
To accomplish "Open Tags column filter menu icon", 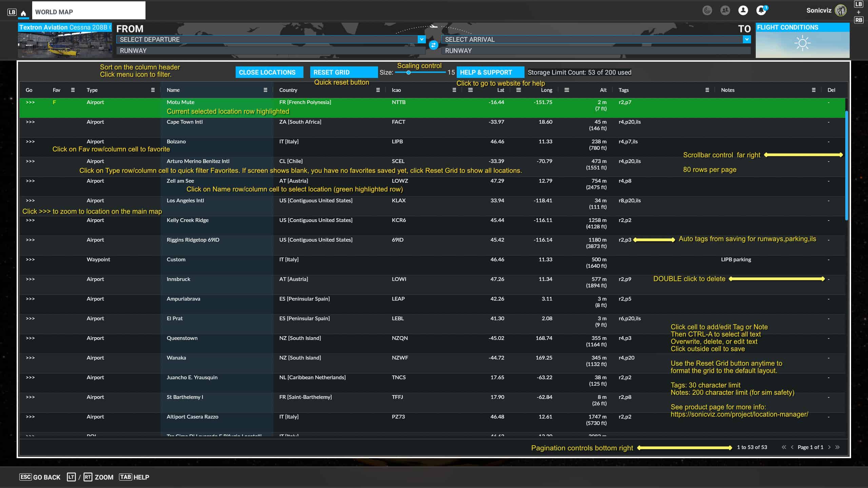I will pos(707,90).
